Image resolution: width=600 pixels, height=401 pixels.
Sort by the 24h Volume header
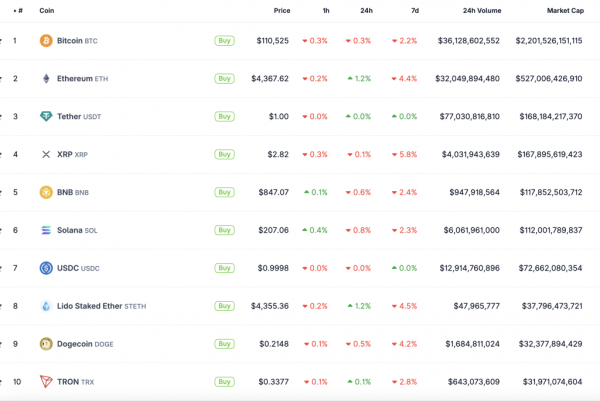[482, 11]
